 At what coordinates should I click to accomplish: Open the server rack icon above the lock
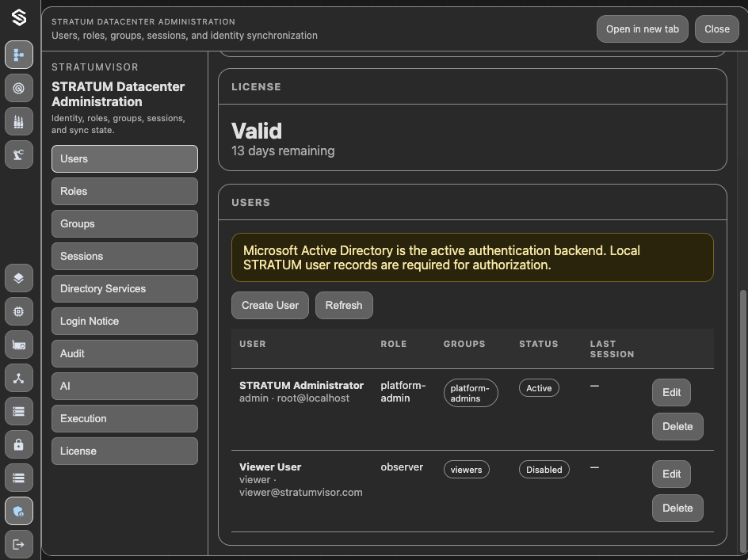19,411
